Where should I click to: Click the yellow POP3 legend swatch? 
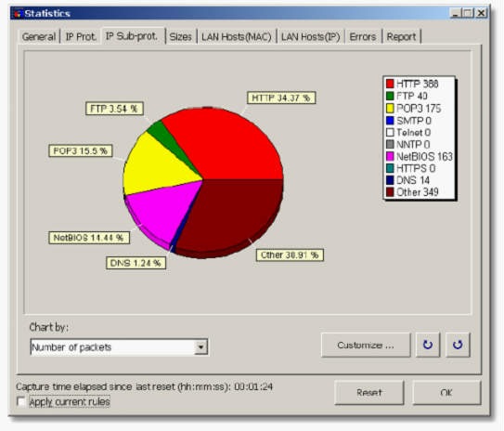click(390, 109)
